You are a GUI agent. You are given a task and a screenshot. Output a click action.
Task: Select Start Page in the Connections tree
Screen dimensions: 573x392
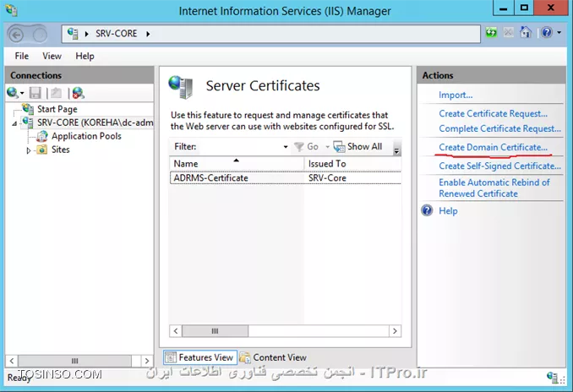(57, 109)
